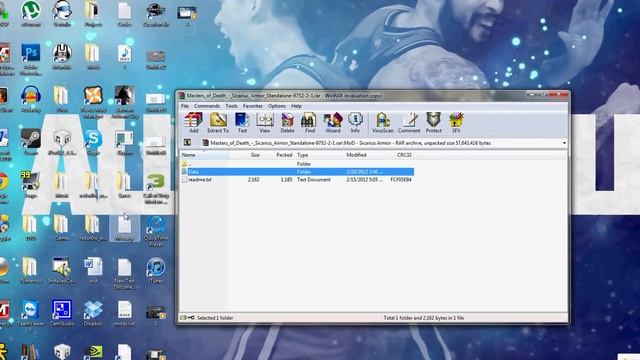The height and width of the screenshot is (360, 640).
Task: Open CamStudio desktop shortcut
Action: coord(62,313)
